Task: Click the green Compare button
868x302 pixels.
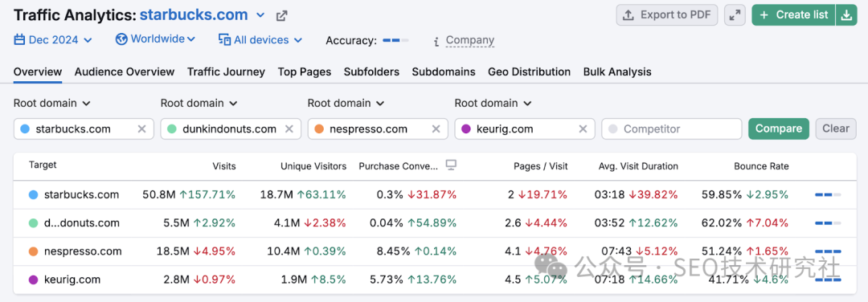Action: click(778, 129)
